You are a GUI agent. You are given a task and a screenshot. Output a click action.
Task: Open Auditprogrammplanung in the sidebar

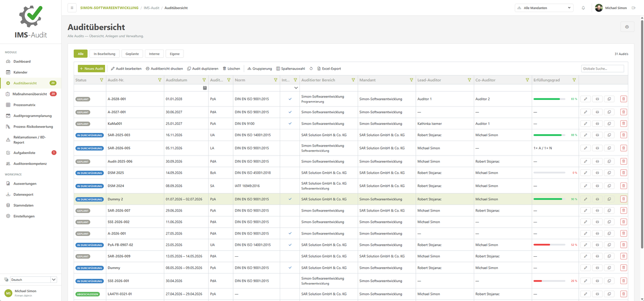pyautogui.click(x=31, y=116)
